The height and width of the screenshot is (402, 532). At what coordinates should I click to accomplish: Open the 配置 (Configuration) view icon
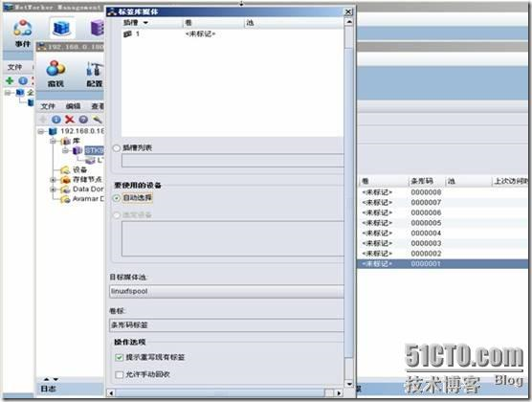click(x=95, y=74)
